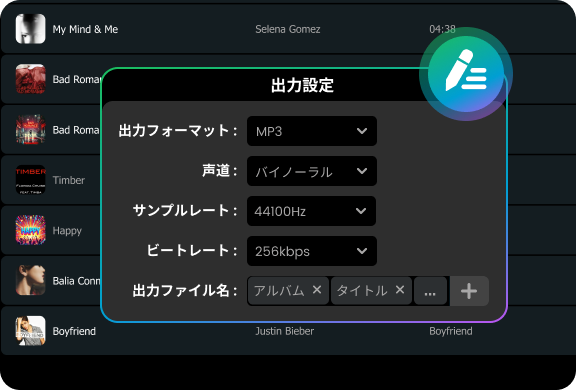Click the ellipsis more-tags button
The image size is (576, 390).
pyautogui.click(x=430, y=291)
